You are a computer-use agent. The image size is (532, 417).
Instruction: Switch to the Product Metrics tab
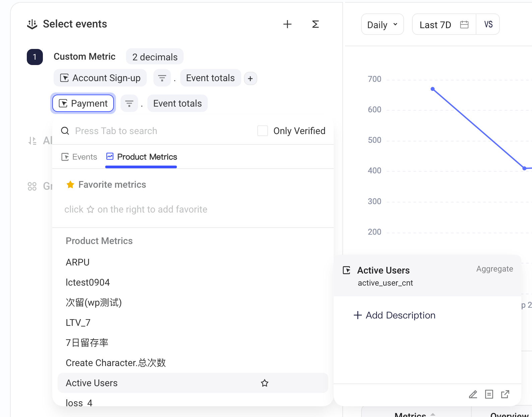coord(141,157)
